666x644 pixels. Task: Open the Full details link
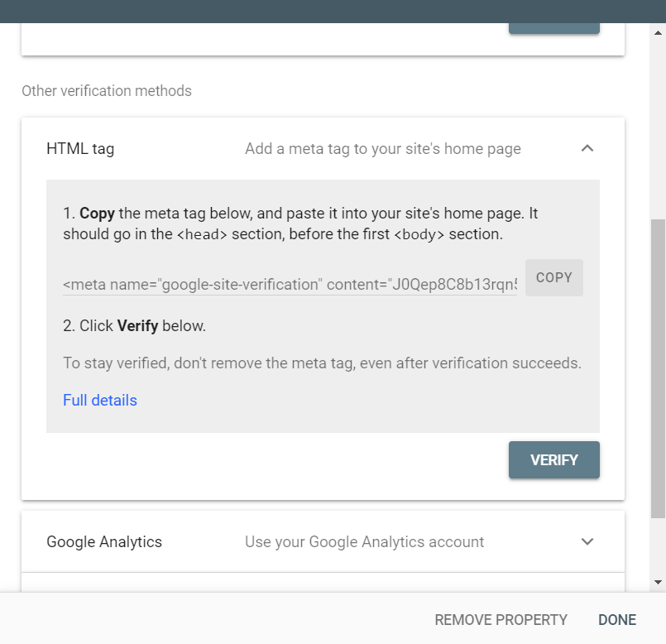100,400
